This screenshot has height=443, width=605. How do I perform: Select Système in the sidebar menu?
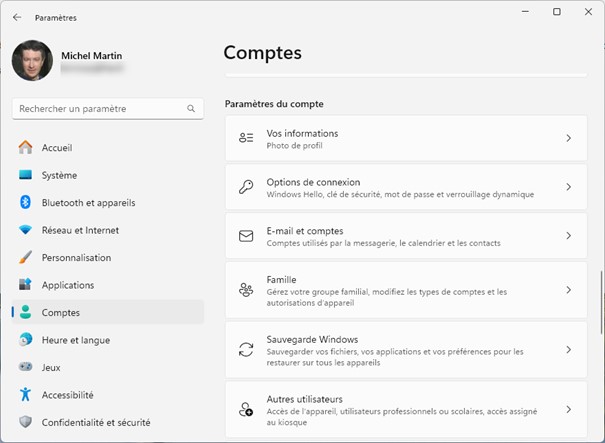59,175
